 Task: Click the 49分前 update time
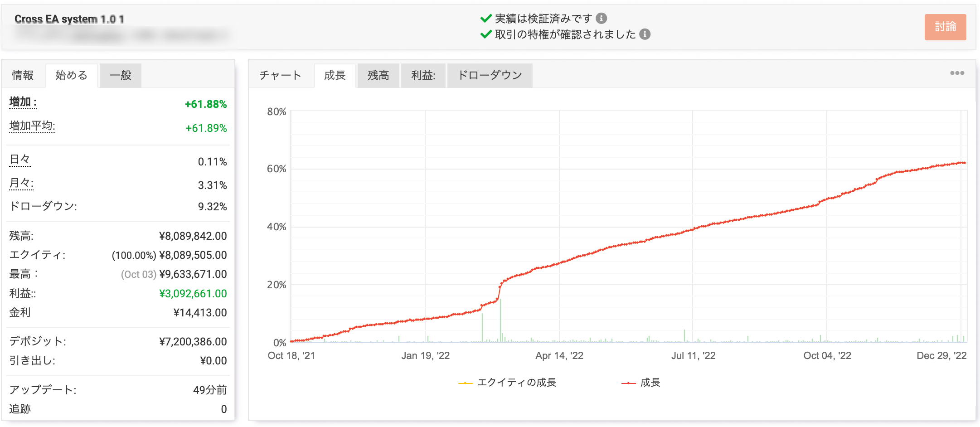[x=210, y=390]
